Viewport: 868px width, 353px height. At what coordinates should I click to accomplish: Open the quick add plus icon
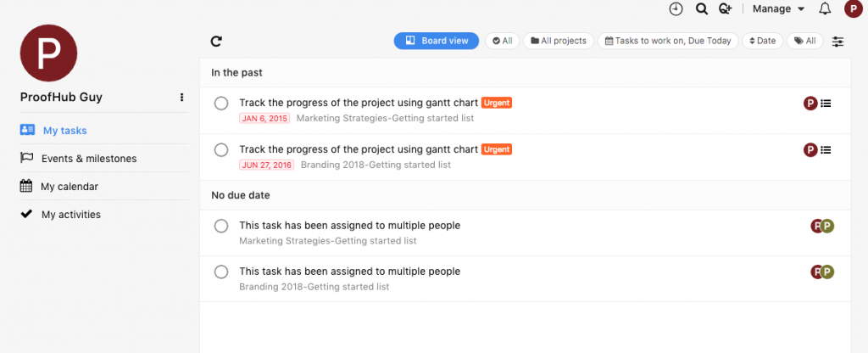[x=726, y=8]
